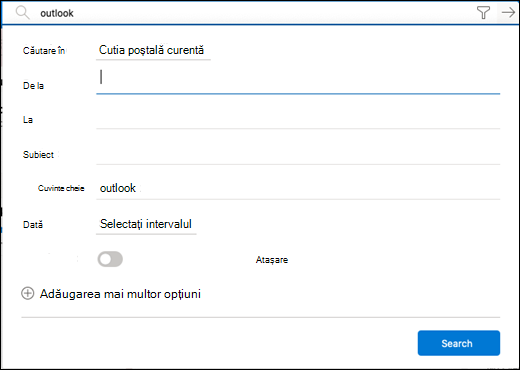520x370 pixels.
Task: Click the Dată label
Action: [33, 225]
